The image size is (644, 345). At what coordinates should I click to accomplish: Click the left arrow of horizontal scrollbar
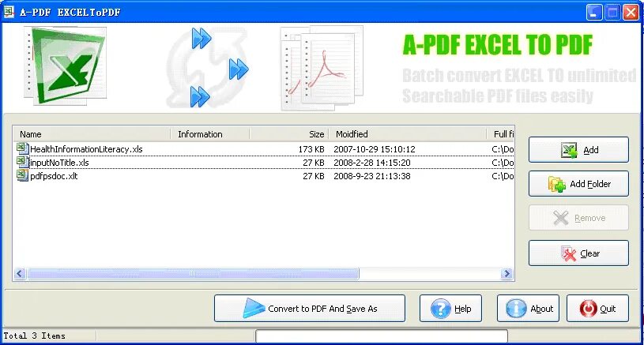(20, 274)
